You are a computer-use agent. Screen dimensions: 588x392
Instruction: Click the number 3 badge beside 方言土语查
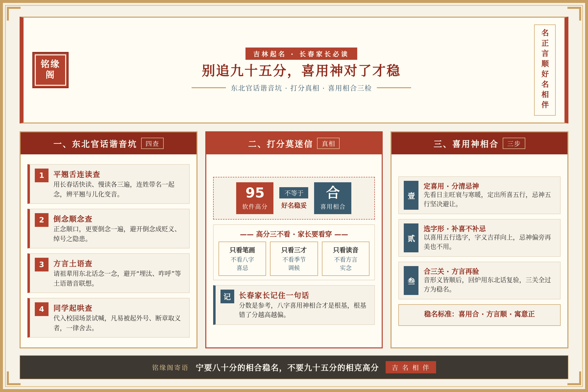pos(41,265)
